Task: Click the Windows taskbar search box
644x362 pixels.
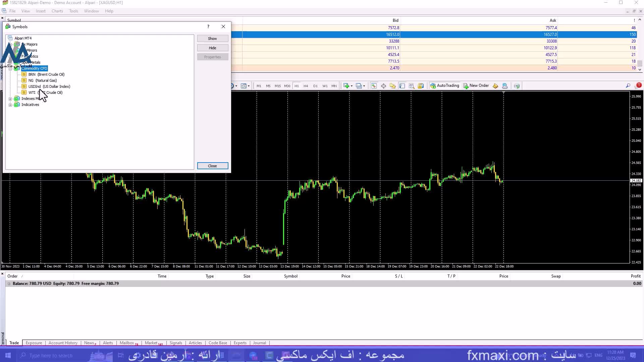Action: (50, 356)
